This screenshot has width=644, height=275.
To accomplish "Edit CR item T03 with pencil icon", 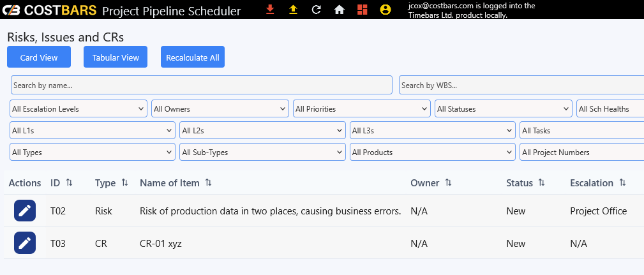I will pyautogui.click(x=24, y=244).
